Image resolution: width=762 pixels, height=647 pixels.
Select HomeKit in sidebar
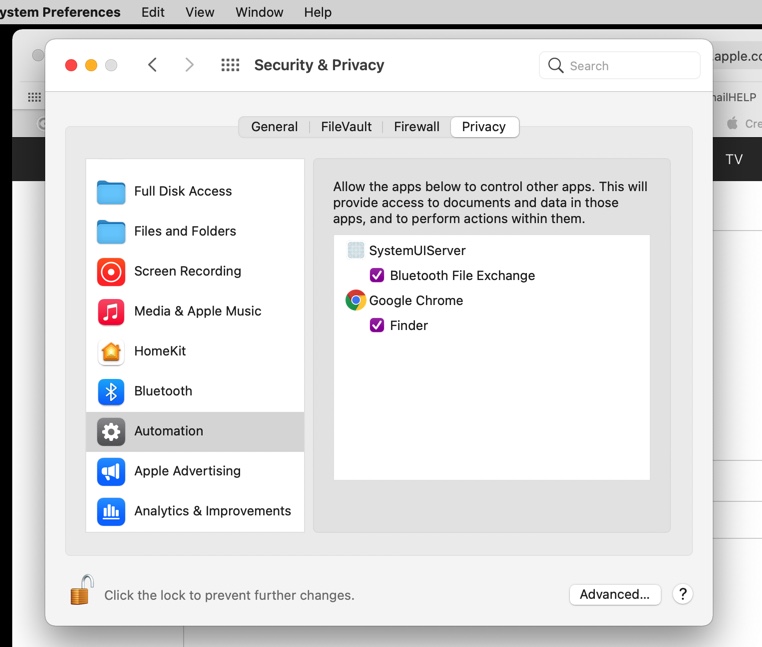coord(195,351)
